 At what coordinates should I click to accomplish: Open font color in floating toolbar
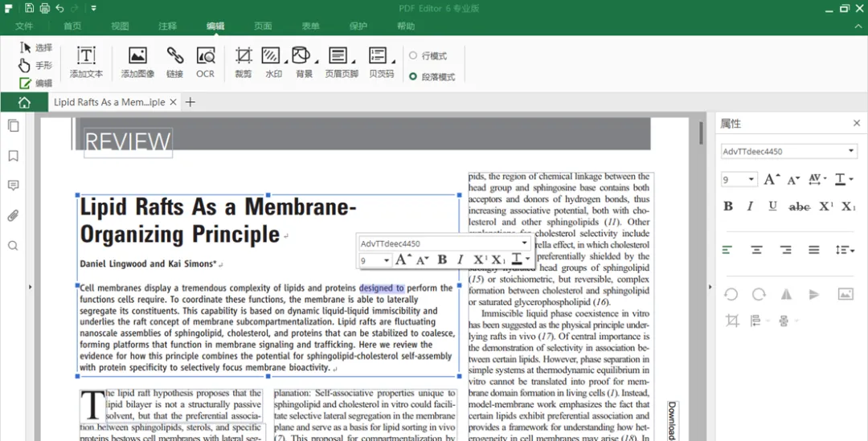(520, 259)
